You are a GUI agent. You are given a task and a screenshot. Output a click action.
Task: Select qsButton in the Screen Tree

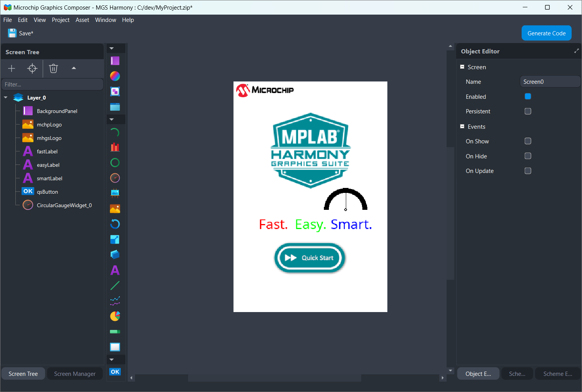[x=47, y=192]
